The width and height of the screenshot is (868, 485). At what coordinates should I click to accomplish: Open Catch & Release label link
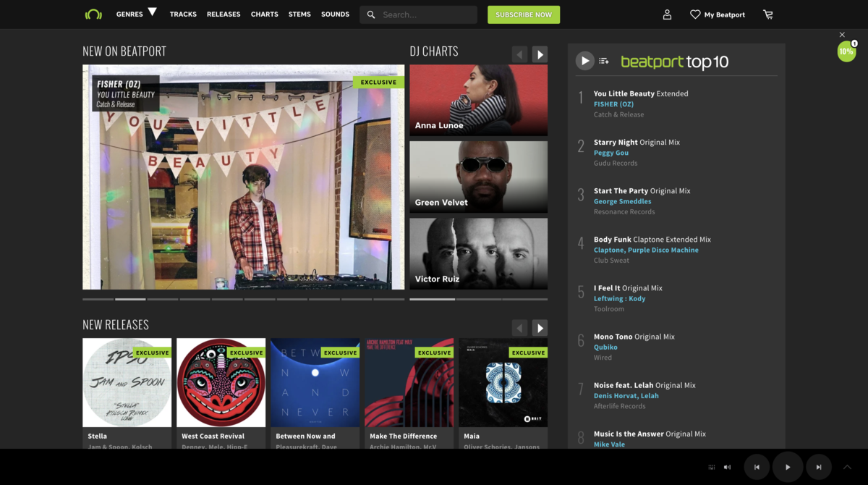click(x=618, y=114)
